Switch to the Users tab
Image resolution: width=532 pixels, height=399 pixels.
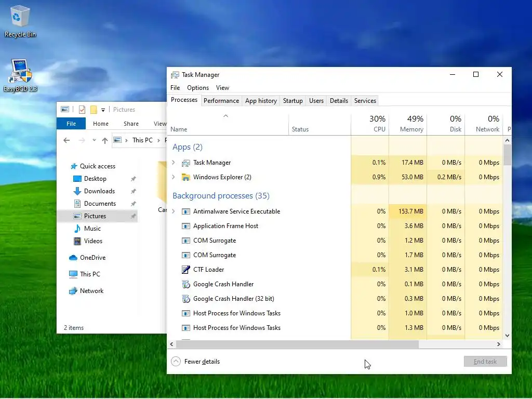[316, 101]
